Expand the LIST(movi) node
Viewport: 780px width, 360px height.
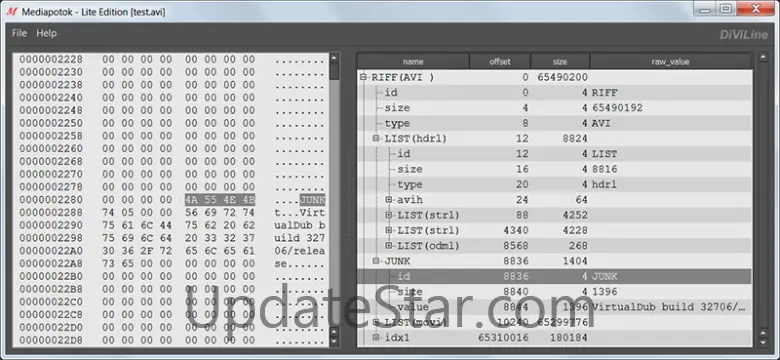[x=376, y=322]
